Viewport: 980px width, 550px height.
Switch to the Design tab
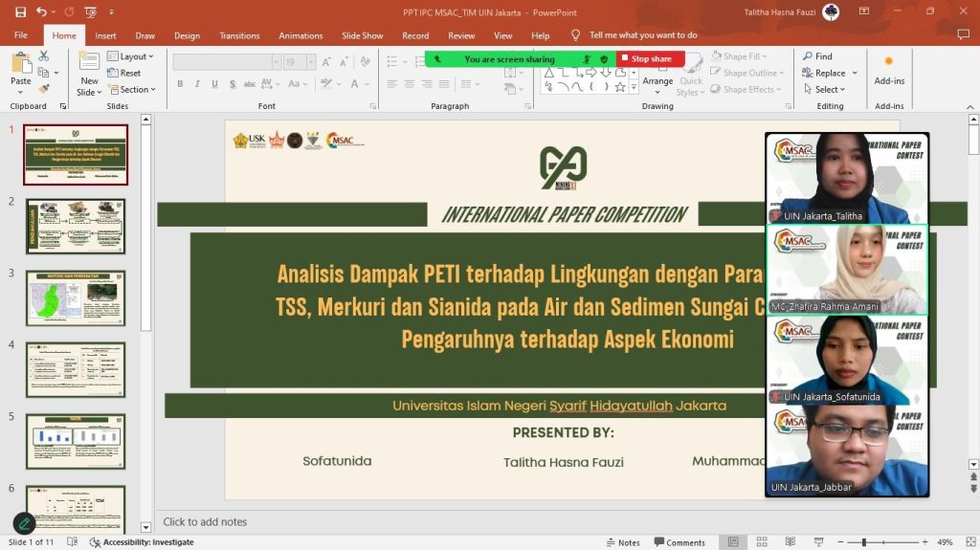187,35
